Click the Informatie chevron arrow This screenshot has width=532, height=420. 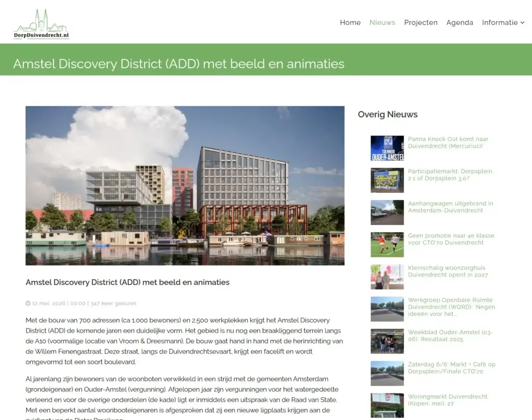pos(522,23)
